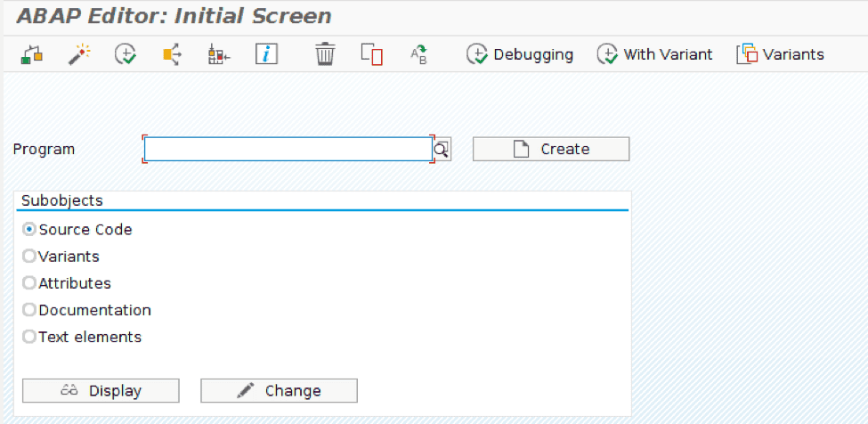
Task: Select the Source Code radio button
Action: pyautogui.click(x=30, y=230)
